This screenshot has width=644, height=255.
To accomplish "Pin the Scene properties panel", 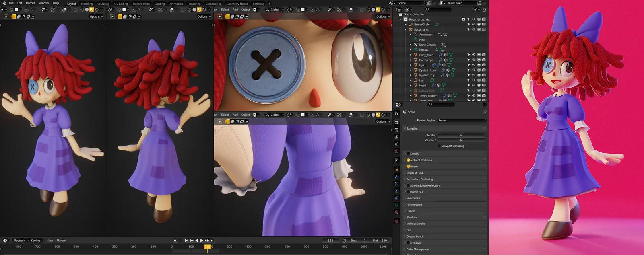I will click(x=485, y=112).
